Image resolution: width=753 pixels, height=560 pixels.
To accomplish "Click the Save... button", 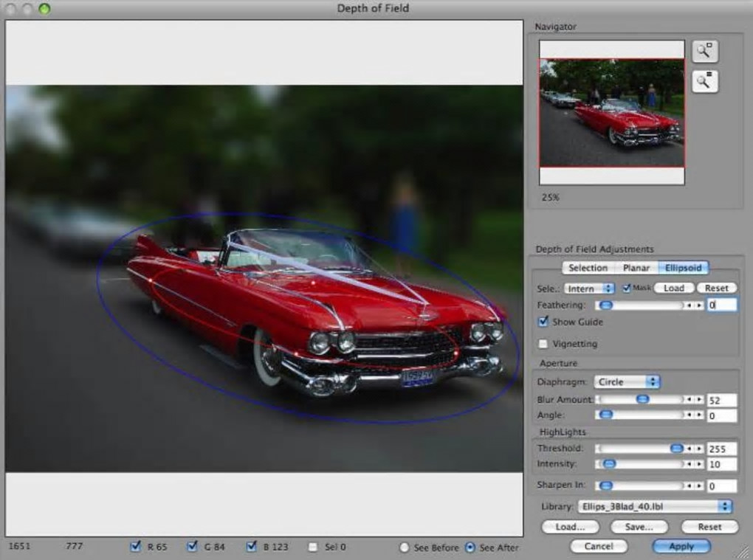I will pyautogui.click(x=639, y=527).
